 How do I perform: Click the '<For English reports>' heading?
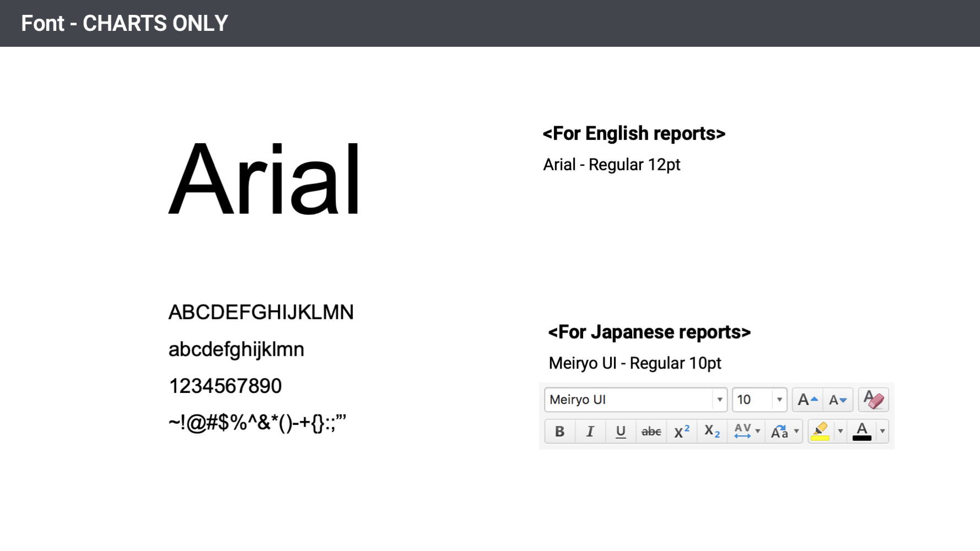coord(634,133)
